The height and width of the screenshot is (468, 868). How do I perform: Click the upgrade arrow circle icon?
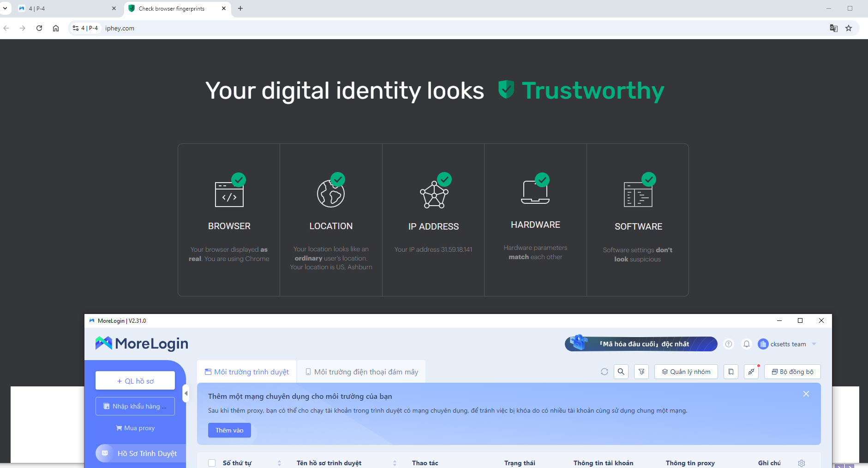pos(729,344)
